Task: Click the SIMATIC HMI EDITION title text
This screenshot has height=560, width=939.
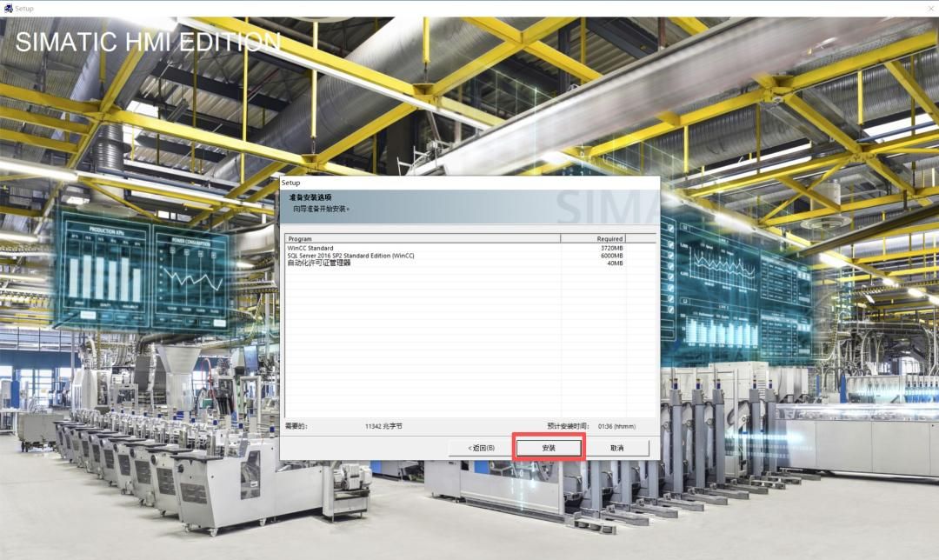Action: click(x=148, y=41)
